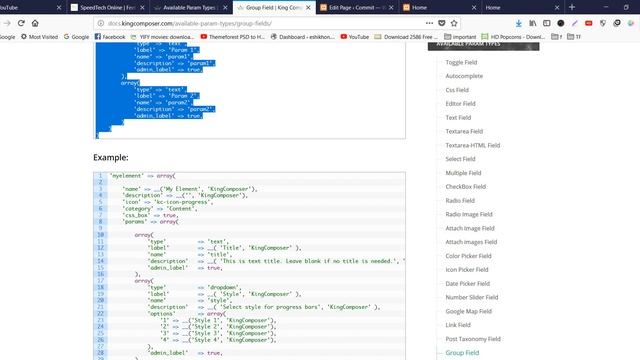Open Multiple Field in sidebar
This screenshot has height=360, width=640.
[x=463, y=173]
